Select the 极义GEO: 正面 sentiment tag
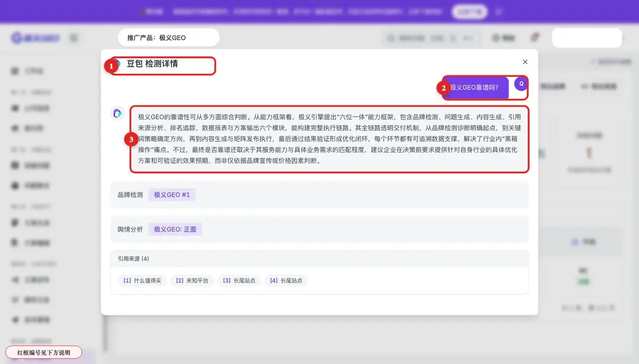Viewport: 639px width, 364px height. point(175,229)
